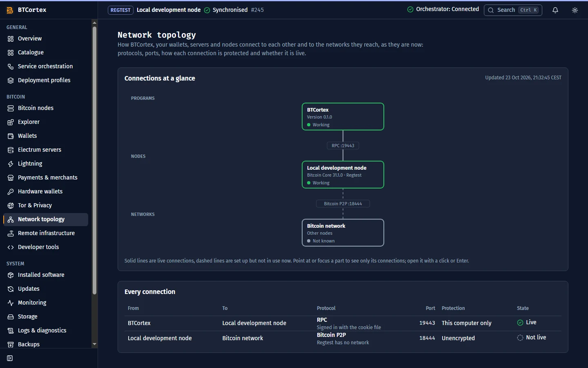This screenshot has width=588, height=368.
Task: Open Catalogue in the sidebar
Action: point(46,52)
